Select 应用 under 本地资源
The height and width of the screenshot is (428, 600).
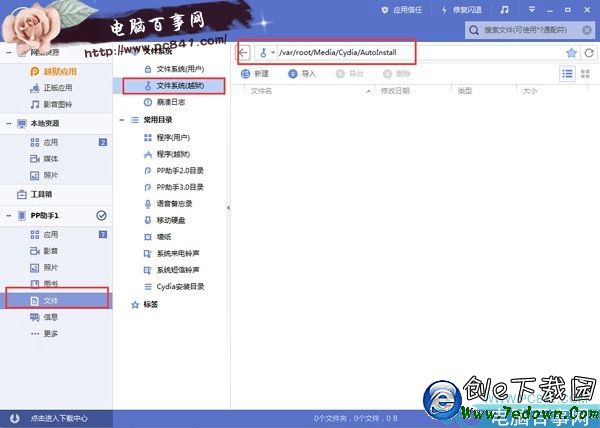click(x=44, y=143)
